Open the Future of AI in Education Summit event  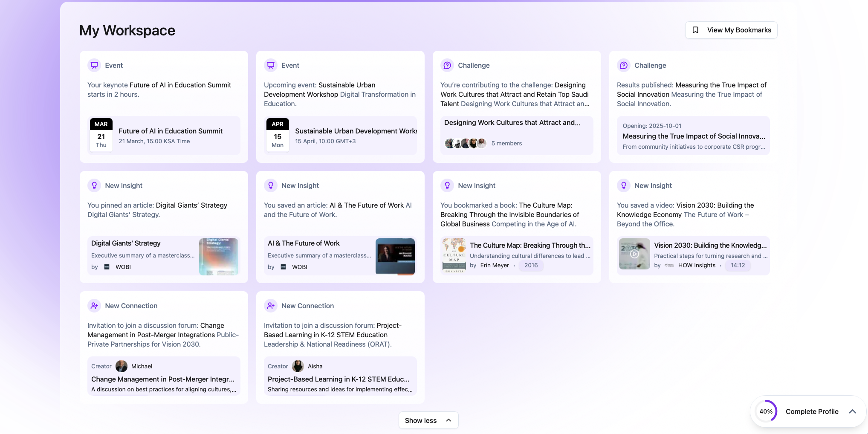click(171, 131)
